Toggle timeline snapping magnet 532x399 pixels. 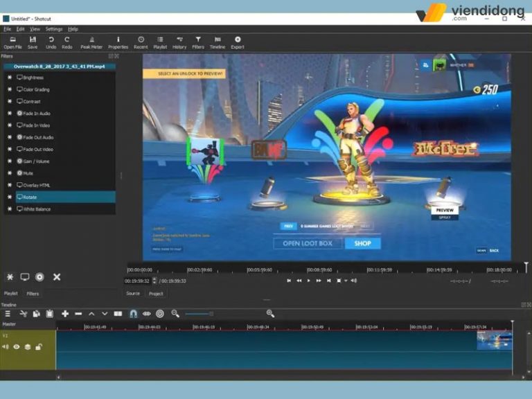tap(133, 314)
